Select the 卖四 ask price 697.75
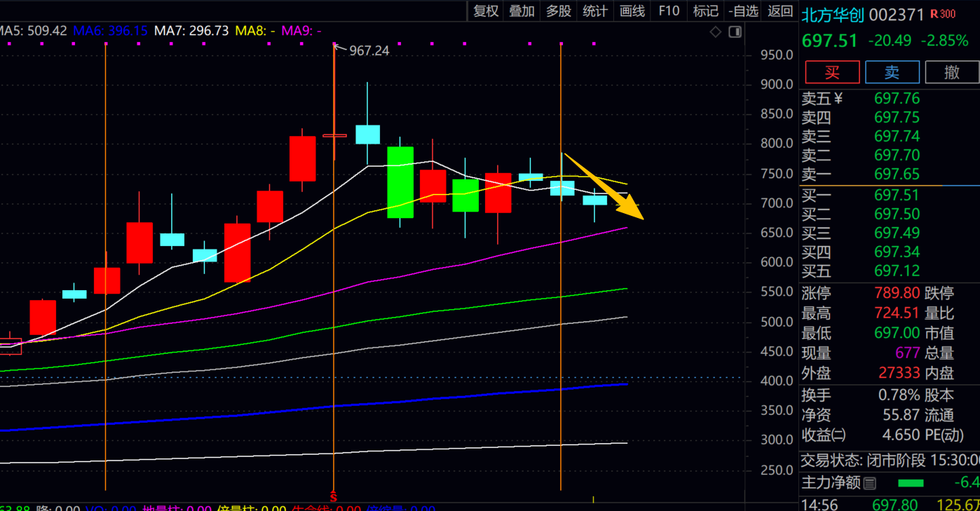The height and width of the screenshot is (511, 980). [x=897, y=118]
